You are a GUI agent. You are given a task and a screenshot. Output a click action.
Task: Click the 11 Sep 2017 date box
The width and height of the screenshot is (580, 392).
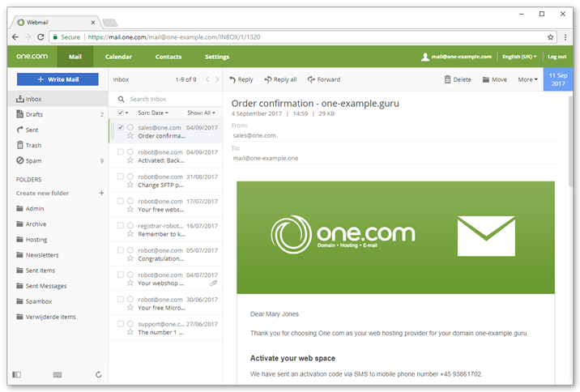click(558, 79)
